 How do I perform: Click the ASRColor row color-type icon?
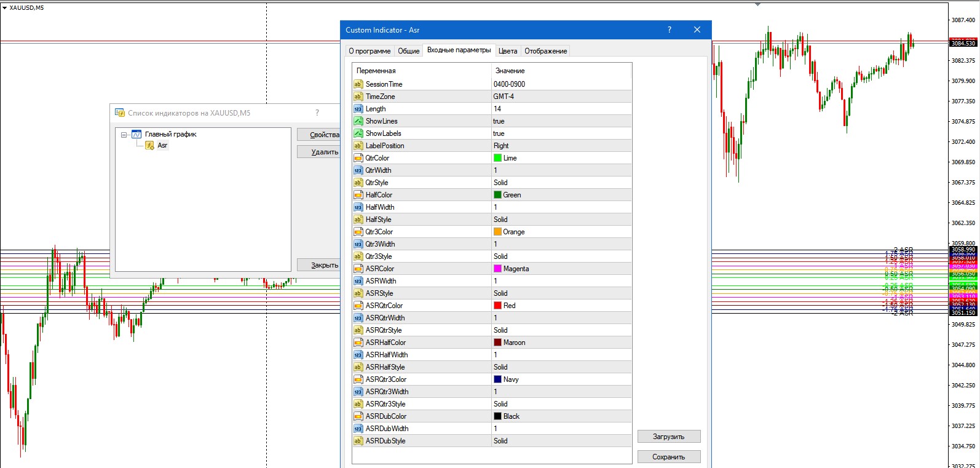358,269
